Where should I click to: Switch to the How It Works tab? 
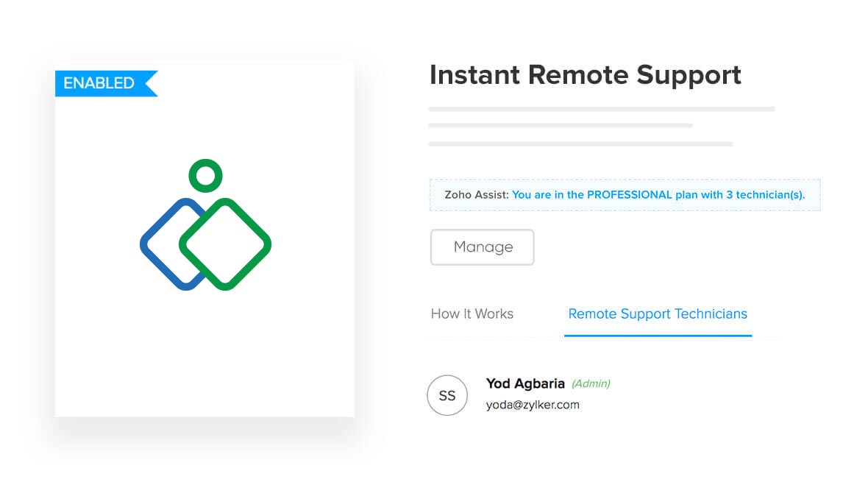[x=472, y=313]
